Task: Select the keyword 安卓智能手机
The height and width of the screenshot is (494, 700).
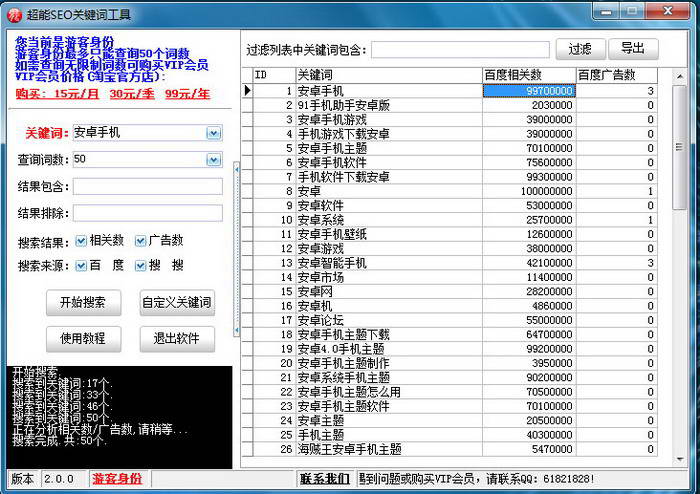Action: [x=332, y=263]
